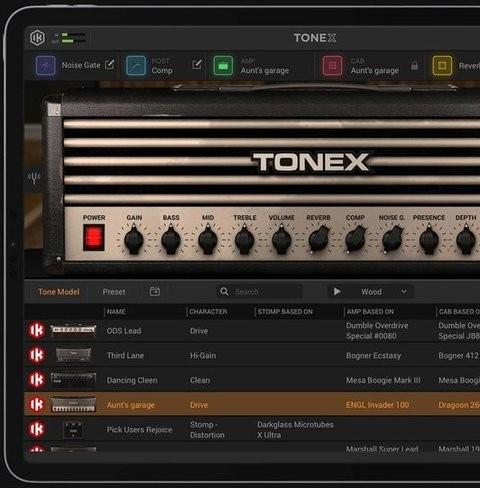Screen dimensions: 480x488
Task: Toggle the AMP block green icon
Action: pyautogui.click(x=223, y=65)
